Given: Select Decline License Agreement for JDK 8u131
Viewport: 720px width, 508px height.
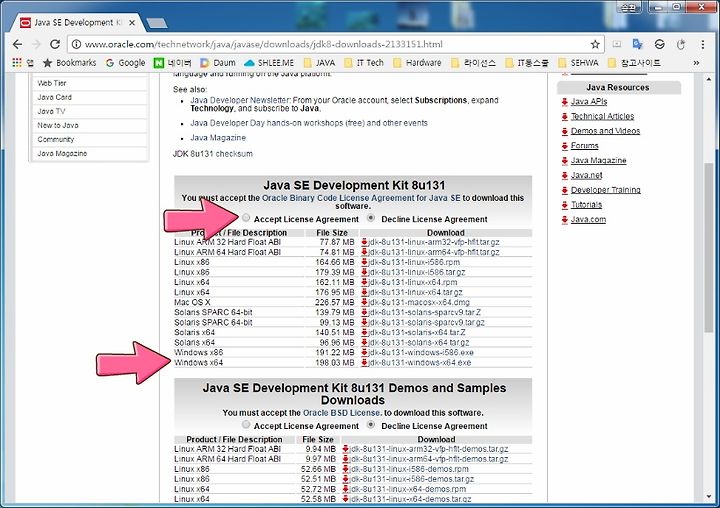Looking at the screenshot, I should pos(371,218).
